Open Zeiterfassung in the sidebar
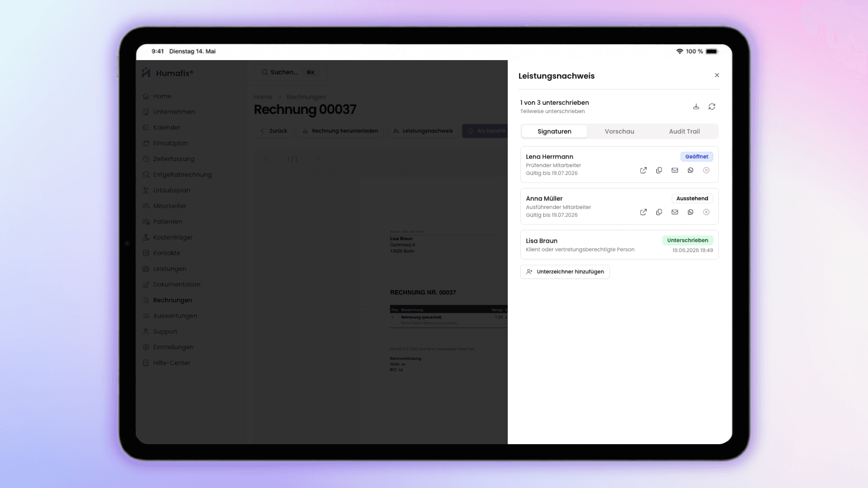Screen dimensions: 868x488 click(168, 159)
